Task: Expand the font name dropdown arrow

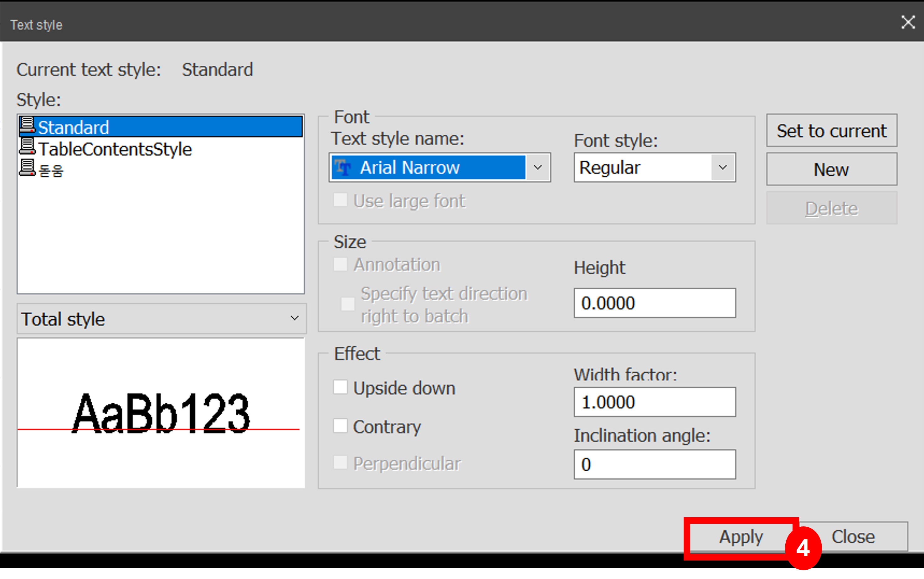Action: click(x=538, y=167)
